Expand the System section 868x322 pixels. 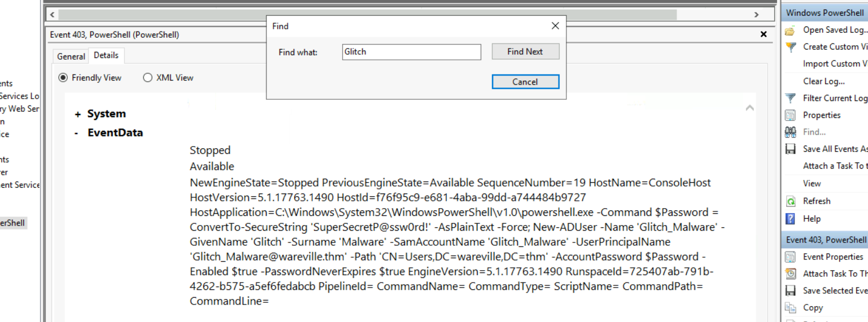click(x=77, y=114)
